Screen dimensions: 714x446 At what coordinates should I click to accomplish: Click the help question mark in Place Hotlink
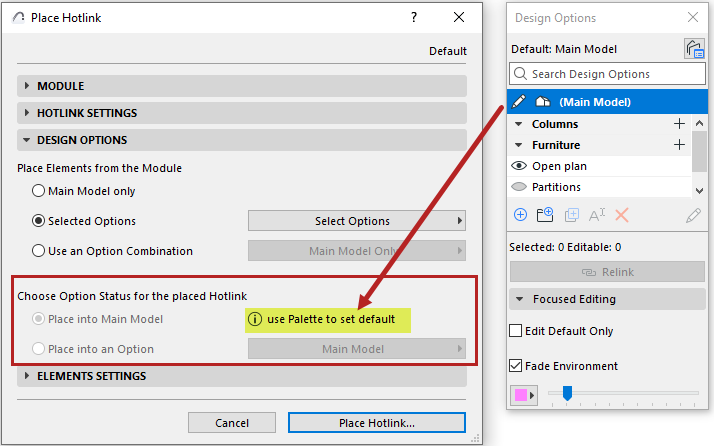point(413,17)
